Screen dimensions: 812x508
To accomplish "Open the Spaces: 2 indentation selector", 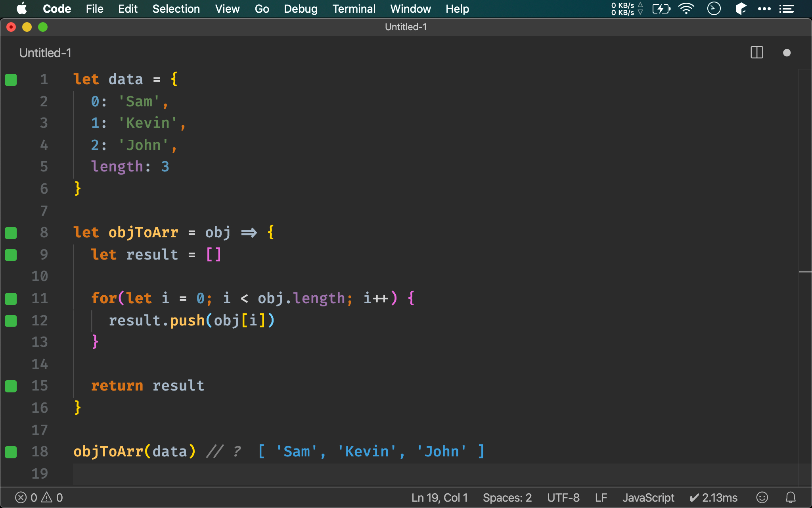I will tap(507, 497).
